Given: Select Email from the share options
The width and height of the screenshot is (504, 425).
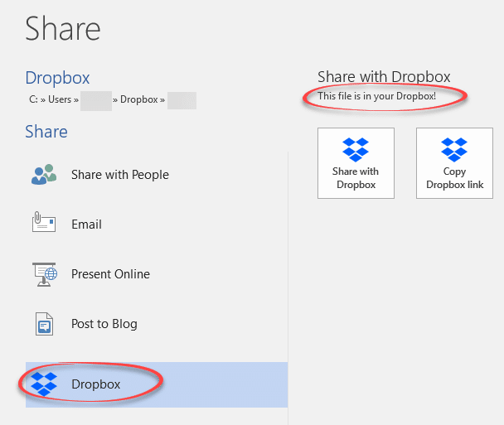Looking at the screenshot, I should (86, 225).
